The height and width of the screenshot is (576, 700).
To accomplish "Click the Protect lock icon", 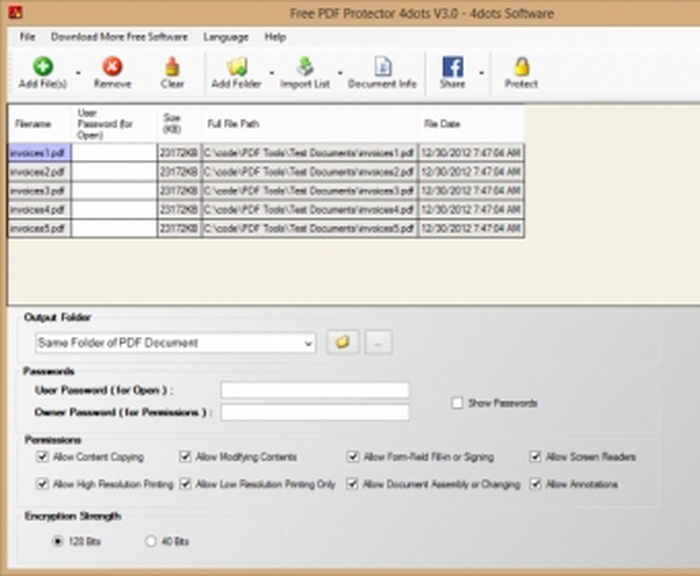I will pyautogui.click(x=521, y=67).
